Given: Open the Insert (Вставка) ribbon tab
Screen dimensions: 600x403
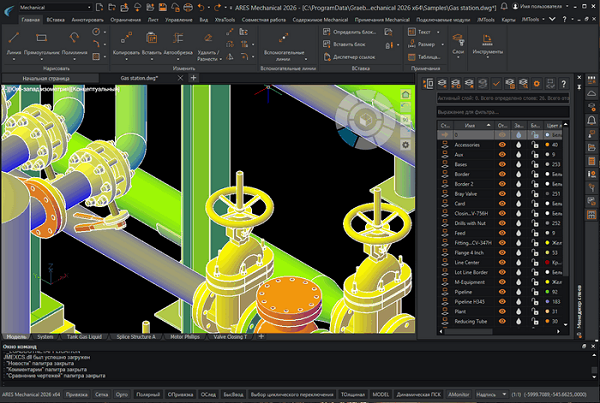Looking at the screenshot, I should point(58,18).
